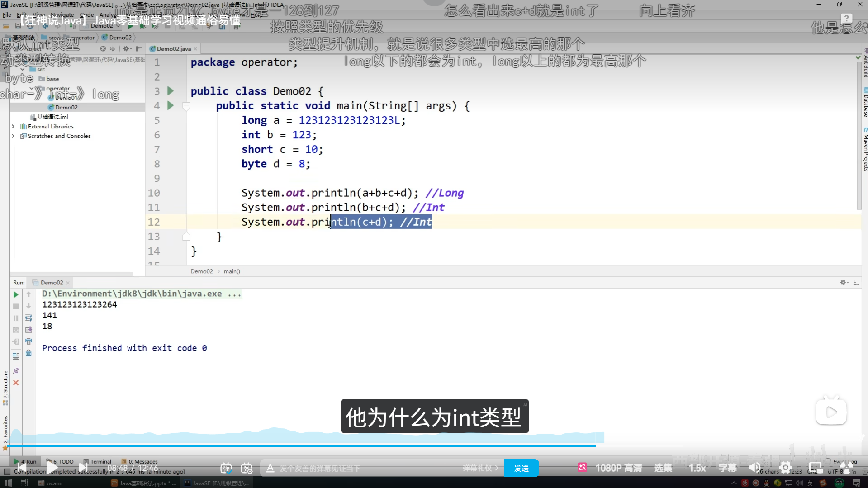Open the Database side panel tab
Viewport: 868px width, 488px height.
(x=865, y=102)
